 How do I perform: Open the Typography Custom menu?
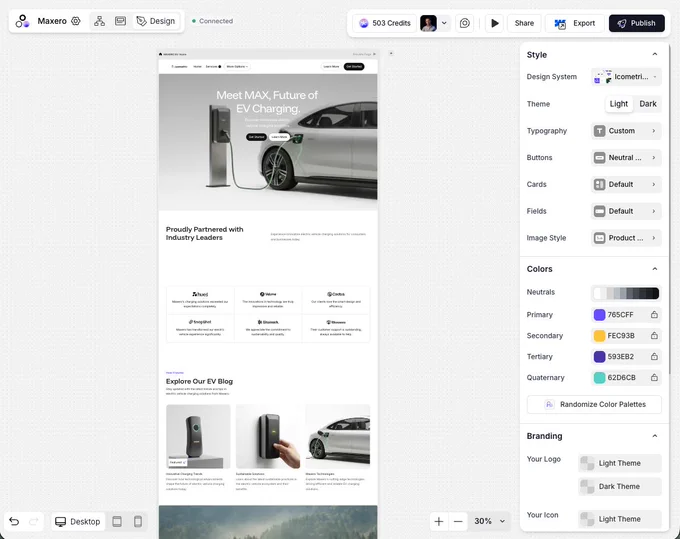[x=626, y=131]
